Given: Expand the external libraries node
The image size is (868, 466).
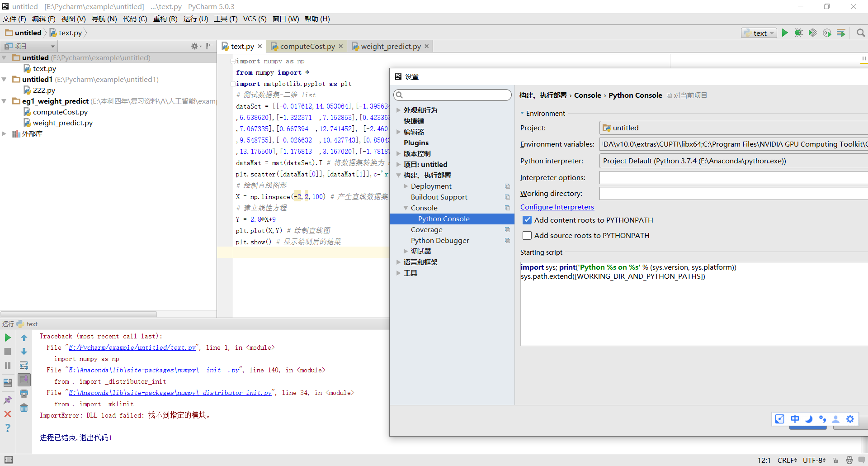Looking at the screenshot, I should (x=4, y=134).
